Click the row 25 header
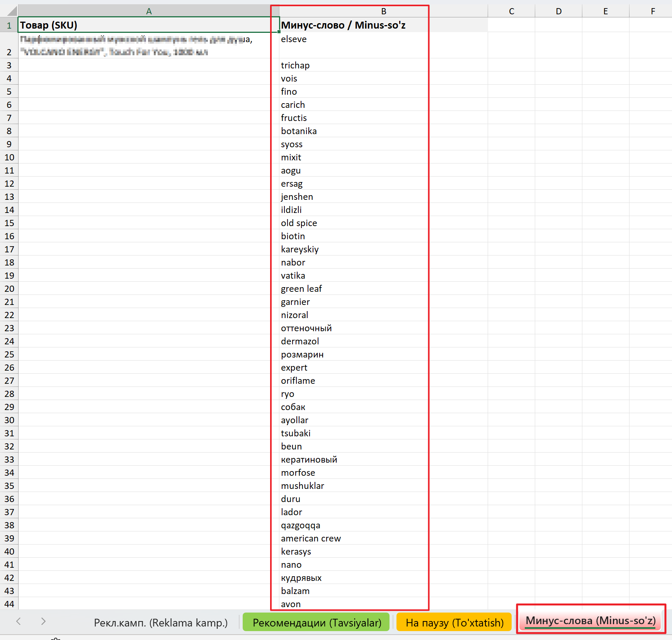Screen dimensions: 672x640 click(x=9, y=354)
